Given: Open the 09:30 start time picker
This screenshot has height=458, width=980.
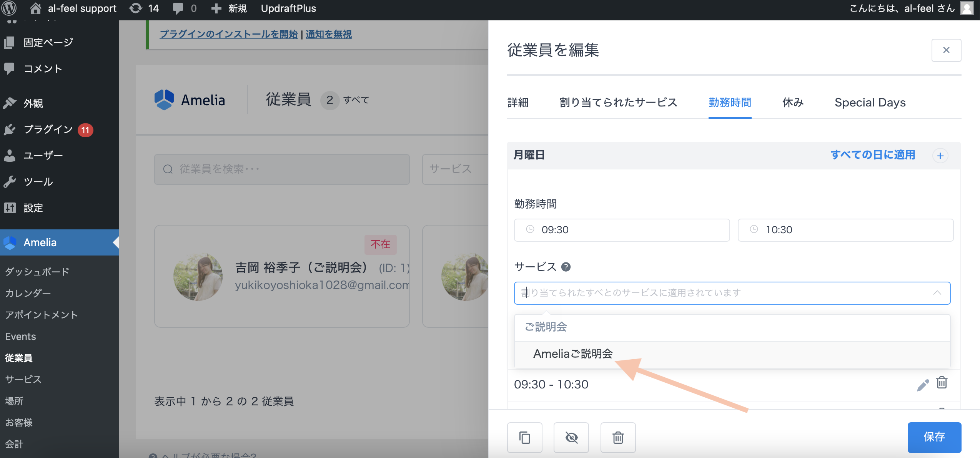Looking at the screenshot, I should 621,230.
